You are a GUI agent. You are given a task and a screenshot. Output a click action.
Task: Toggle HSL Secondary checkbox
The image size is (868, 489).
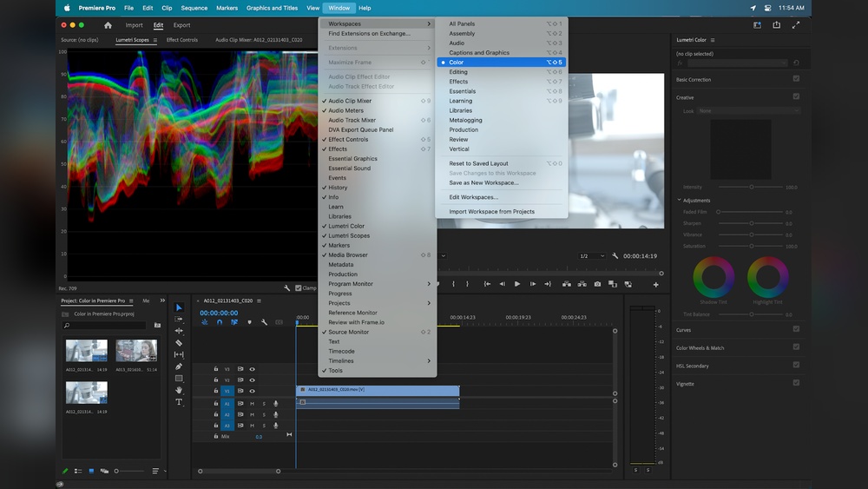[x=796, y=365]
